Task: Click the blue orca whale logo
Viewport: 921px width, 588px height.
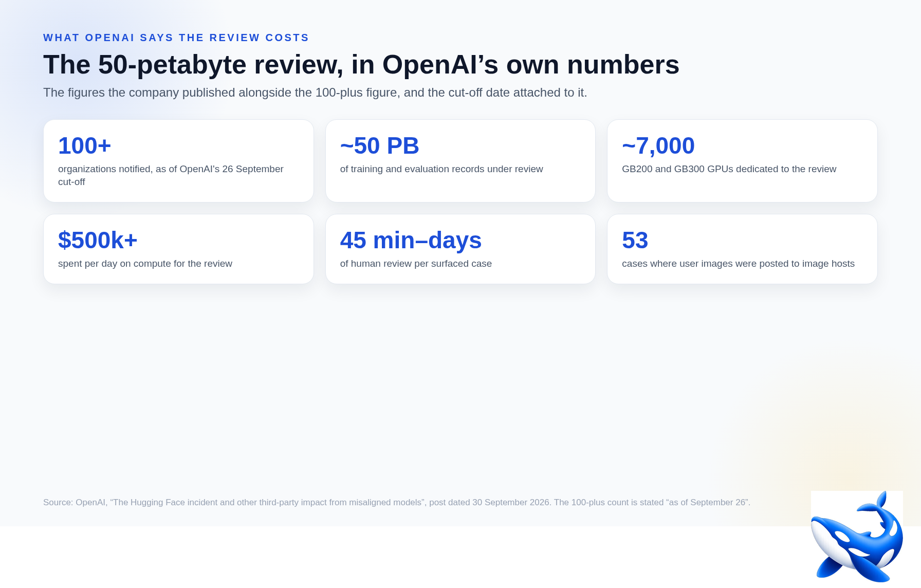Action: (x=857, y=536)
